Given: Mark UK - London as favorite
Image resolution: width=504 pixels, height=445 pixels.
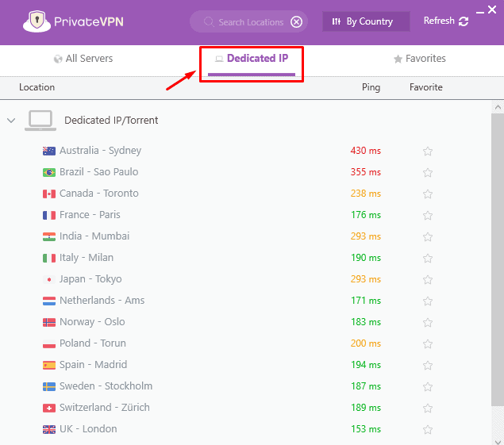Looking at the screenshot, I should pos(428,430).
